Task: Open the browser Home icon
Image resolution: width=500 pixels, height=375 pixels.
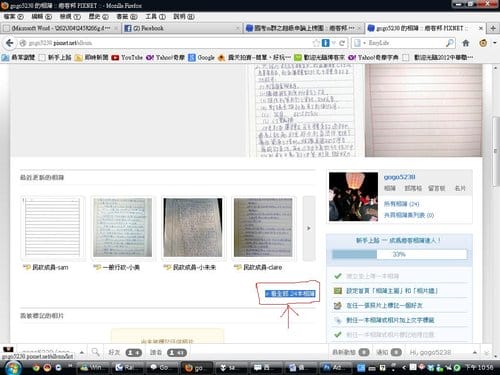Action: [x=466, y=43]
